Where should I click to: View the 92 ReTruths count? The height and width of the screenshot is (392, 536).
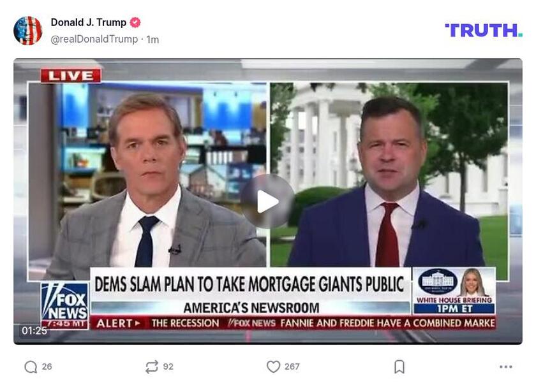(x=168, y=367)
